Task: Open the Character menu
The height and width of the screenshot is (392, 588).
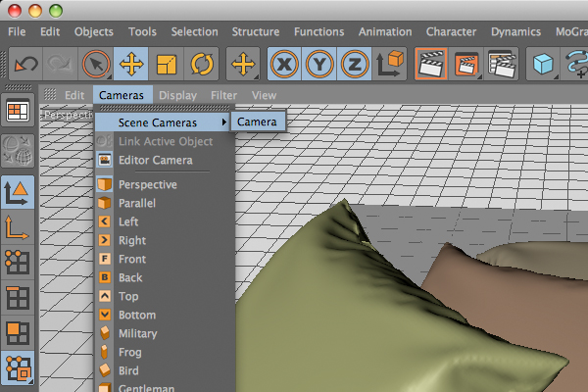Action: 451,32
